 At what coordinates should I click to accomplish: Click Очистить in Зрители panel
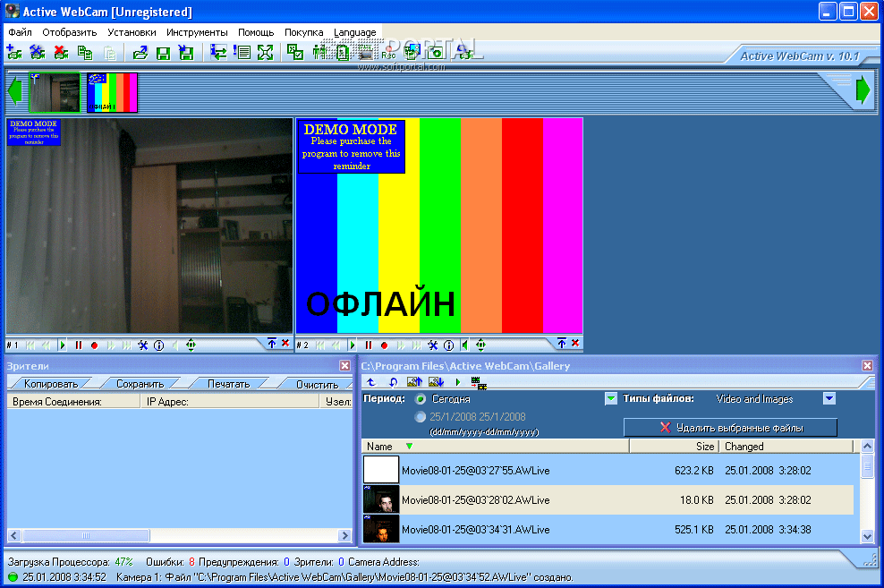click(x=317, y=384)
